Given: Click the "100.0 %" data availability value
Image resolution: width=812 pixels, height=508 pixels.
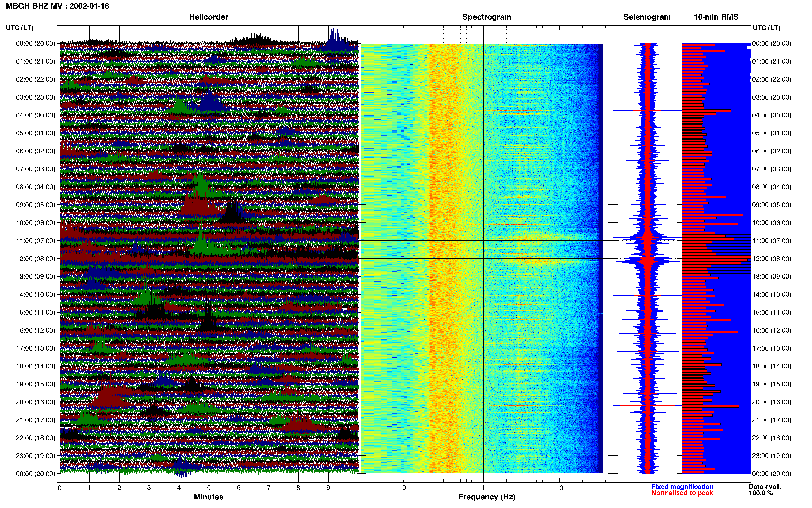Looking at the screenshot, I should click(761, 493).
